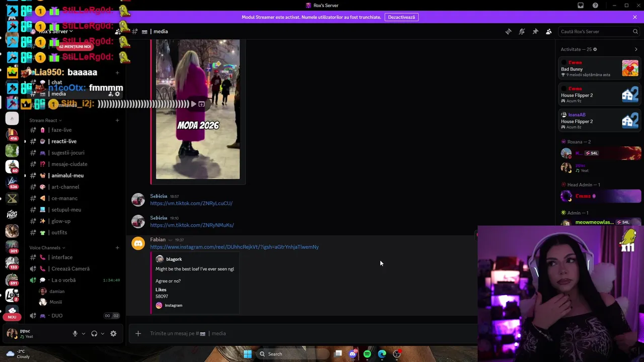Image resolution: width=644 pixels, height=362 pixels.
Task: Click damian in the voice channel
Action: pos(57,291)
